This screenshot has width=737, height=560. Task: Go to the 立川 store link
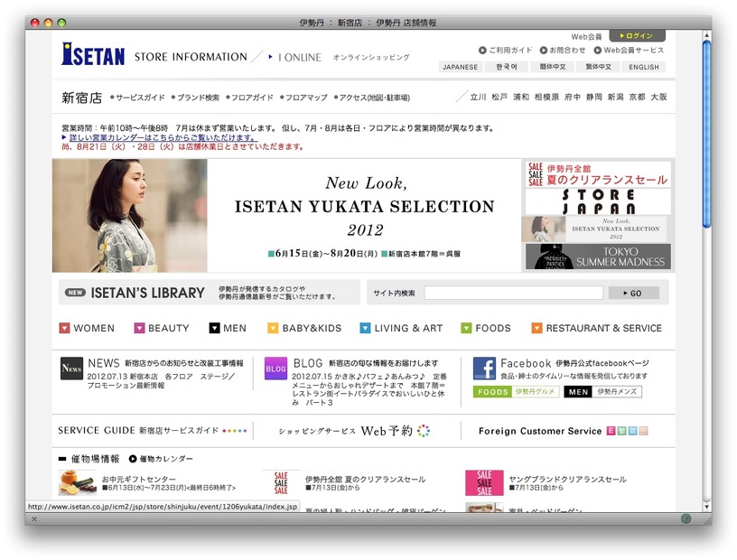pyautogui.click(x=478, y=97)
